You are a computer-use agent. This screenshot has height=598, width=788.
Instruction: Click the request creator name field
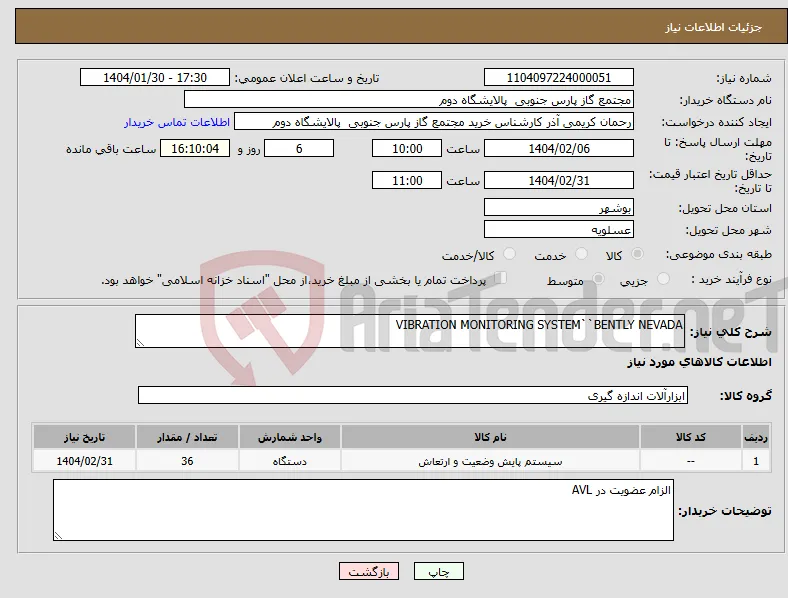434,122
